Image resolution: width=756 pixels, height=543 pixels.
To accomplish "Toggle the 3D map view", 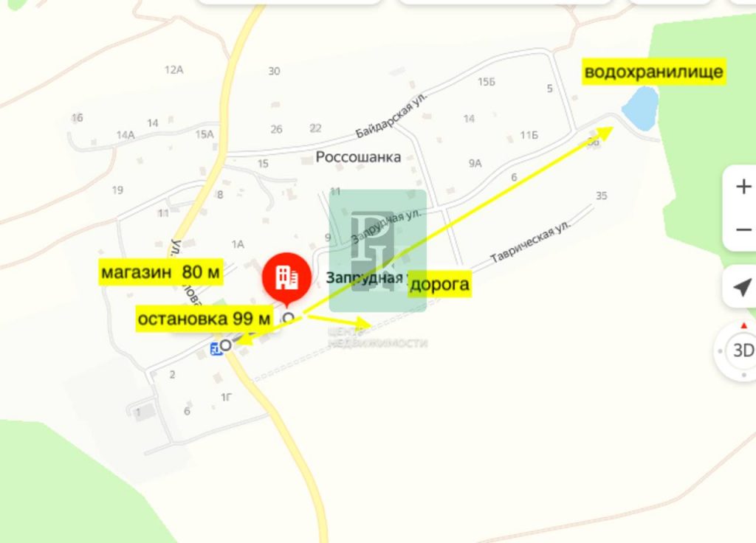I will tap(742, 350).
